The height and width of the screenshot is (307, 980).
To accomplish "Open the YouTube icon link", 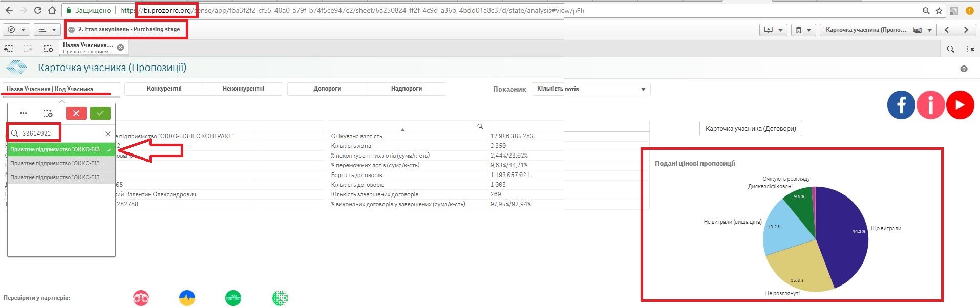I will click(x=960, y=104).
